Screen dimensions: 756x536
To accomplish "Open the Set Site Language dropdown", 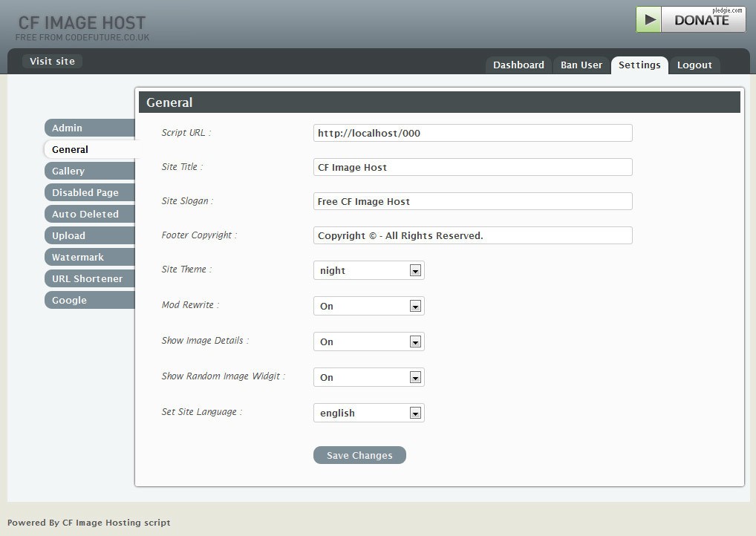I will (x=368, y=414).
